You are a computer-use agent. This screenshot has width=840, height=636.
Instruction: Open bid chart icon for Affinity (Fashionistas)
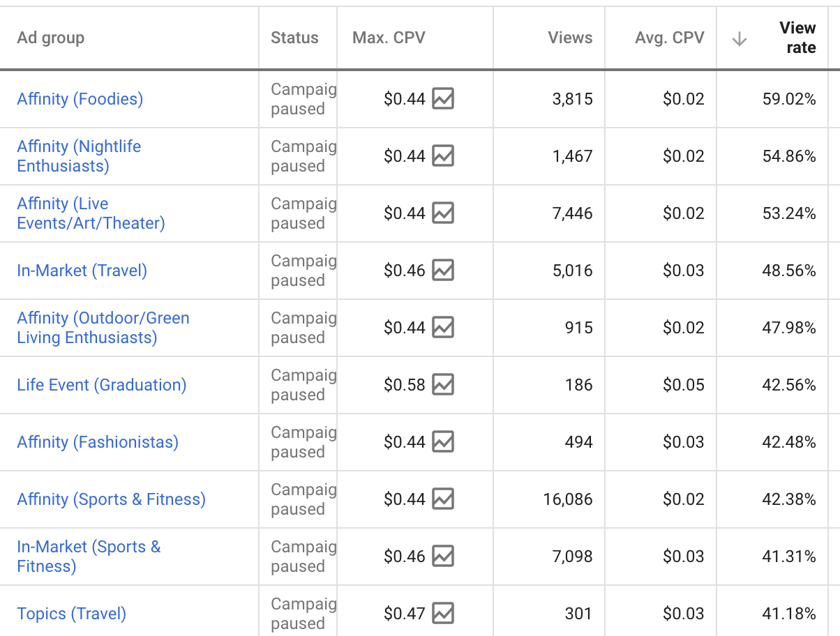coord(443,442)
